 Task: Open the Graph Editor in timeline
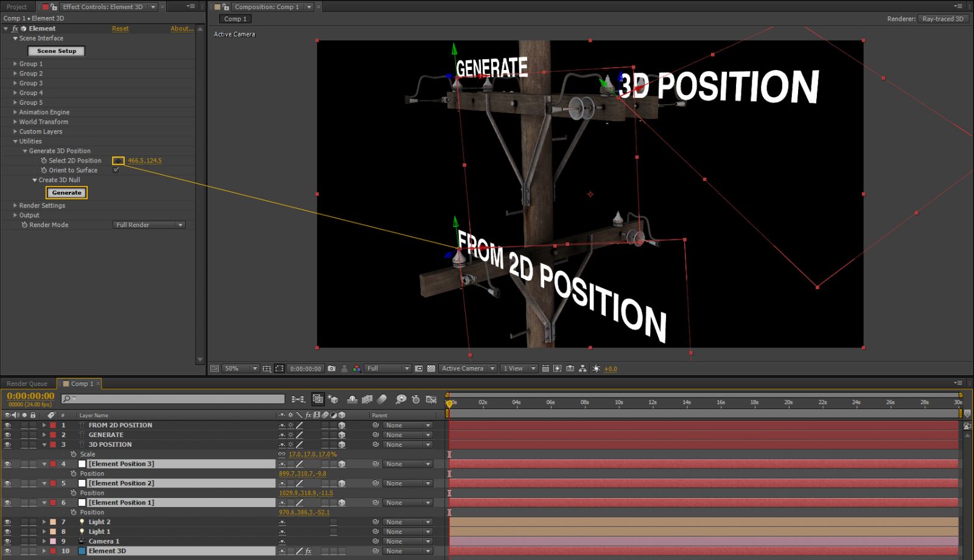click(432, 399)
